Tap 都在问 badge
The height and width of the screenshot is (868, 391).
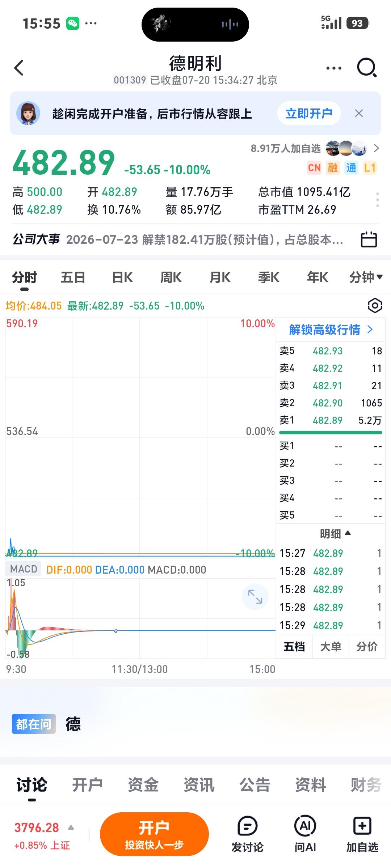pos(34,724)
